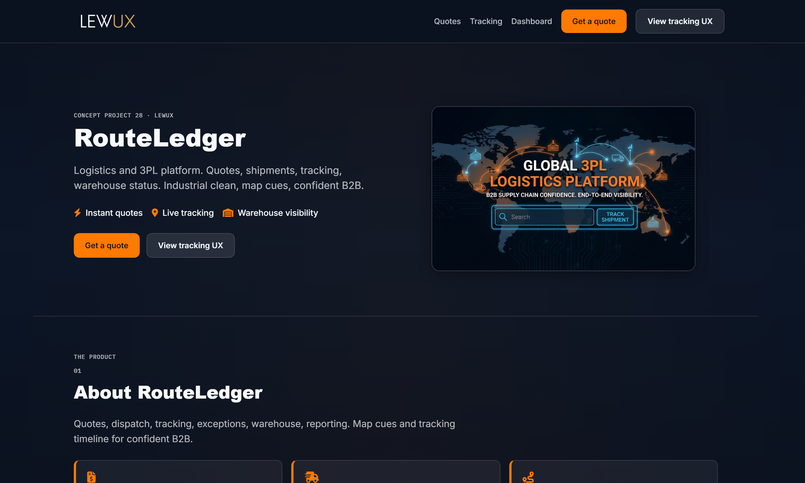Click the document icon in the first card
Image resolution: width=805 pixels, height=483 pixels.
coord(91,477)
